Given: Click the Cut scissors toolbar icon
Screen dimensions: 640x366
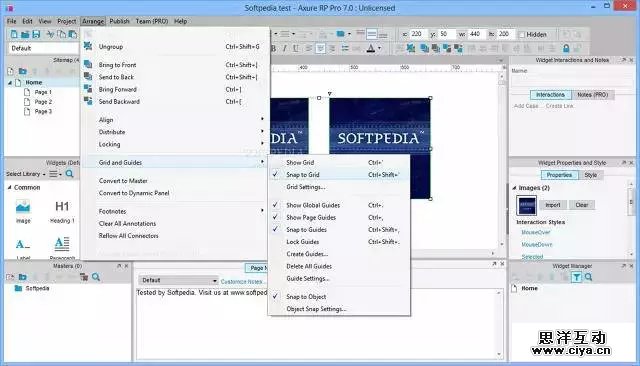Looking at the screenshot, I should [x=50, y=34].
